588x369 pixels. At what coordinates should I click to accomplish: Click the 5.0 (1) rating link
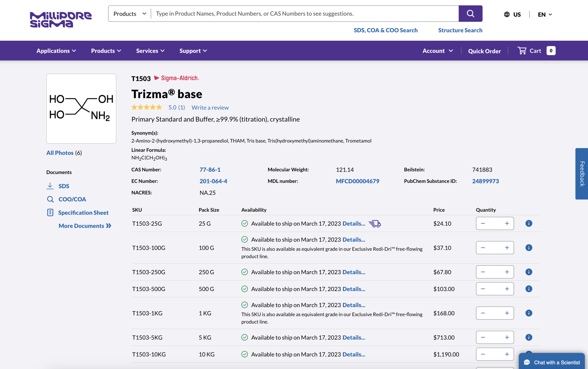coord(177,107)
